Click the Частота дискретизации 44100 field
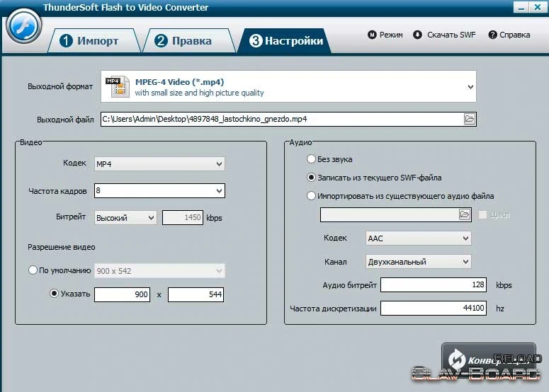 (x=434, y=308)
